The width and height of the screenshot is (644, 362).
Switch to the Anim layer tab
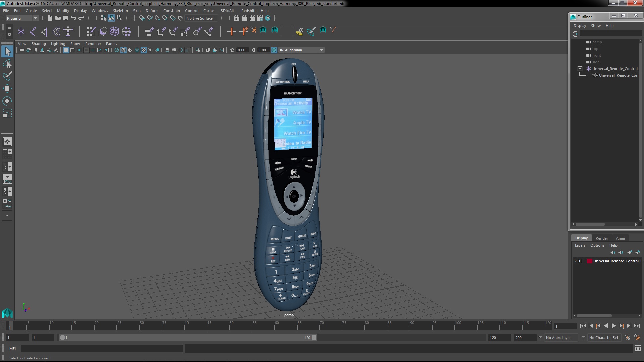pos(620,238)
